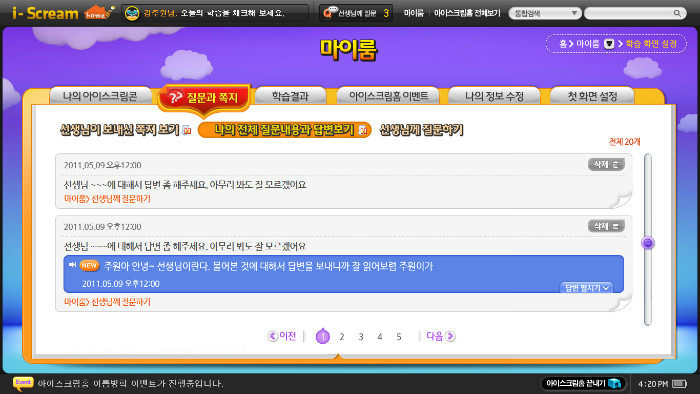Open 마이룸 link in the top bar
This screenshot has width=700, height=394.
coord(413,13)
